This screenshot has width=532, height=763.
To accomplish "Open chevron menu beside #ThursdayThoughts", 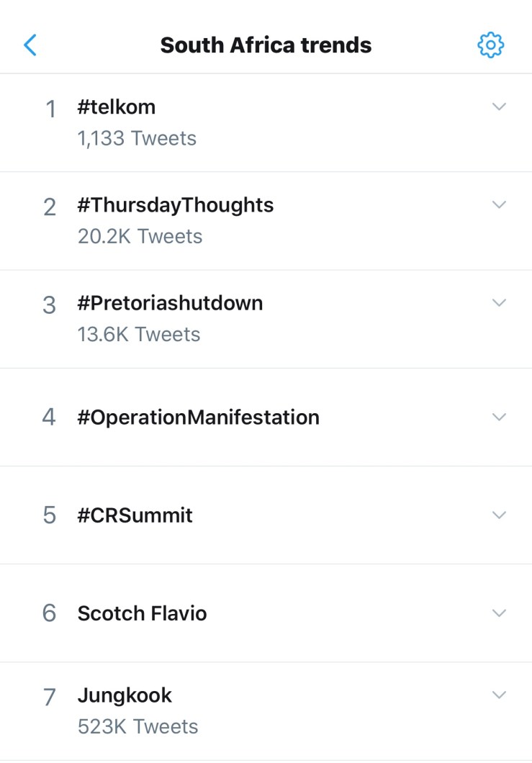I will (x=499, y=204).
